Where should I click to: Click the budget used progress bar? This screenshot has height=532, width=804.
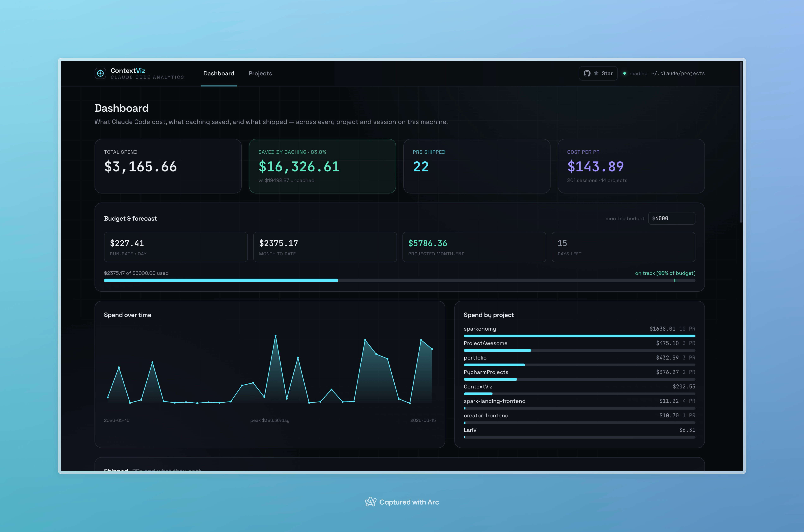[400, 280]
